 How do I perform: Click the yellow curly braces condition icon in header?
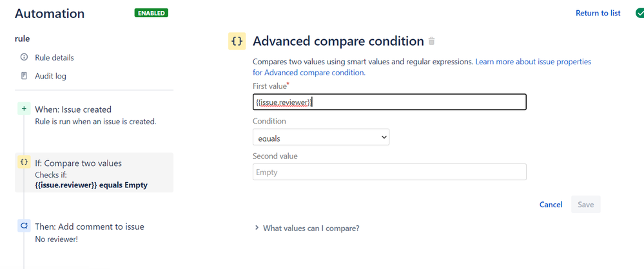point(237,41)
